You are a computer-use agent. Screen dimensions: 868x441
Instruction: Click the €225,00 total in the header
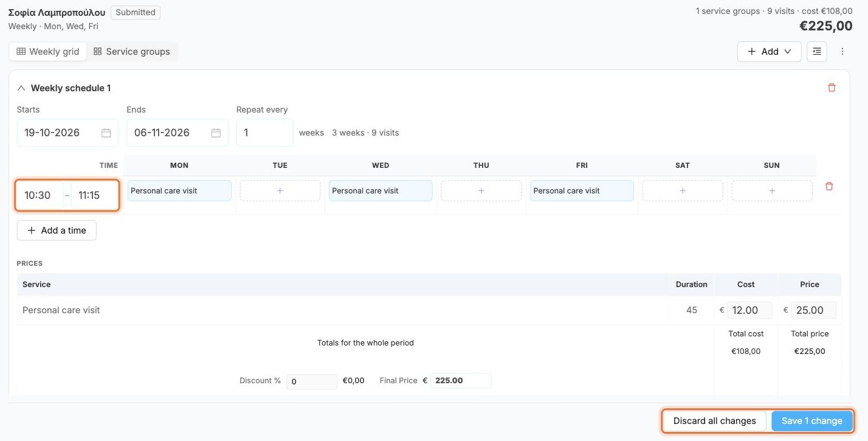pyautogui.click(x=825, y=26)
